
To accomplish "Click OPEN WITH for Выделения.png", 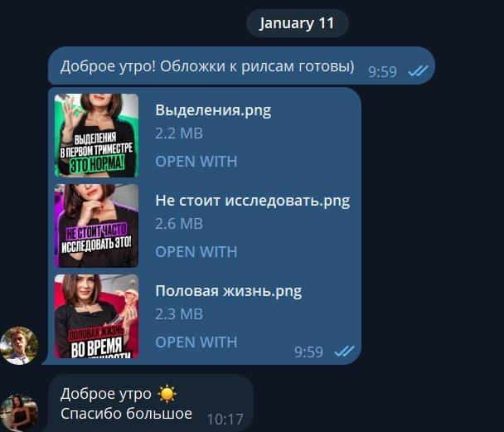I will (196, 162).
